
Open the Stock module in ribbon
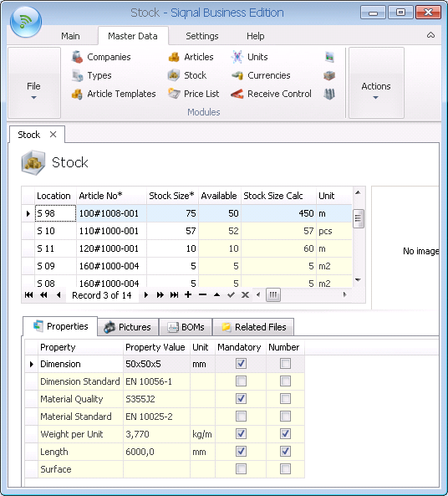[187, 75]
